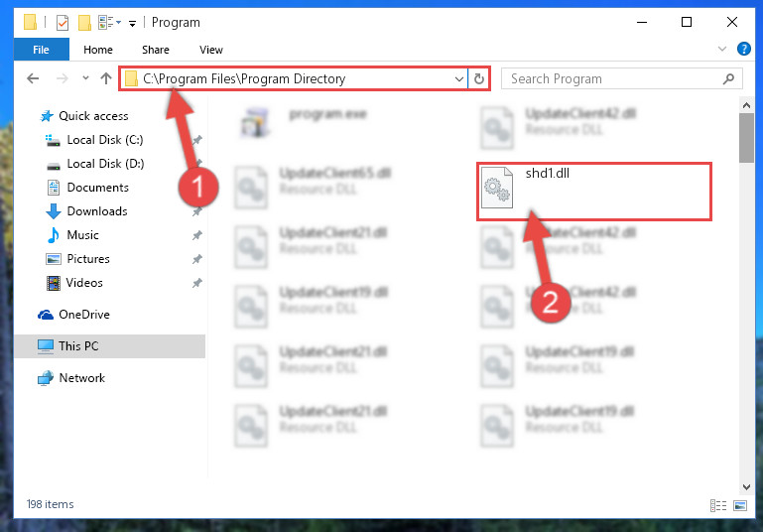
Task: Unpin the Music folder pin icon
Action: point(196,235)
